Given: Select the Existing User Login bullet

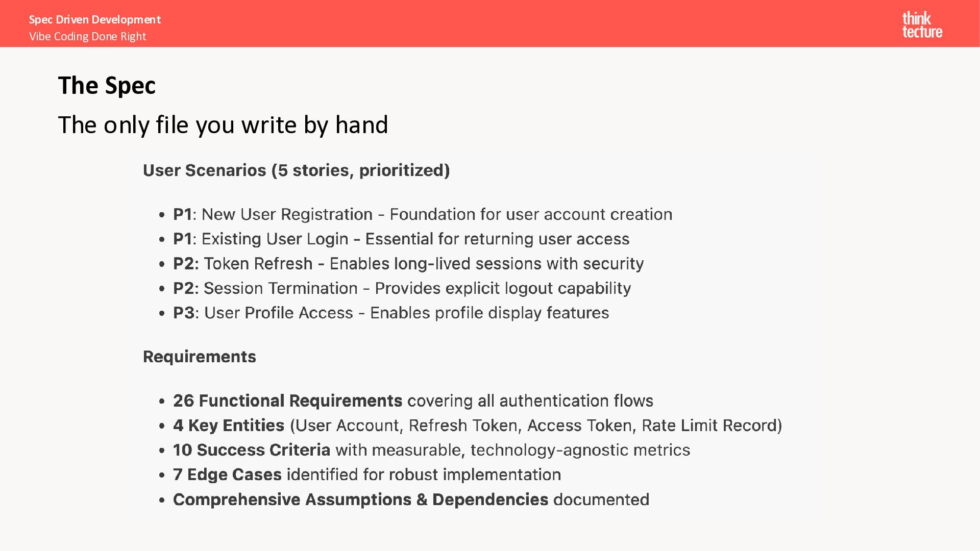Looking at the screenshot, I should pyautogui.click(x=401, y=239).
